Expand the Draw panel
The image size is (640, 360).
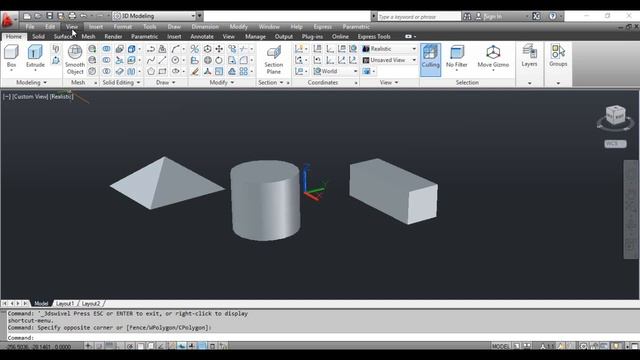point(165,82)
